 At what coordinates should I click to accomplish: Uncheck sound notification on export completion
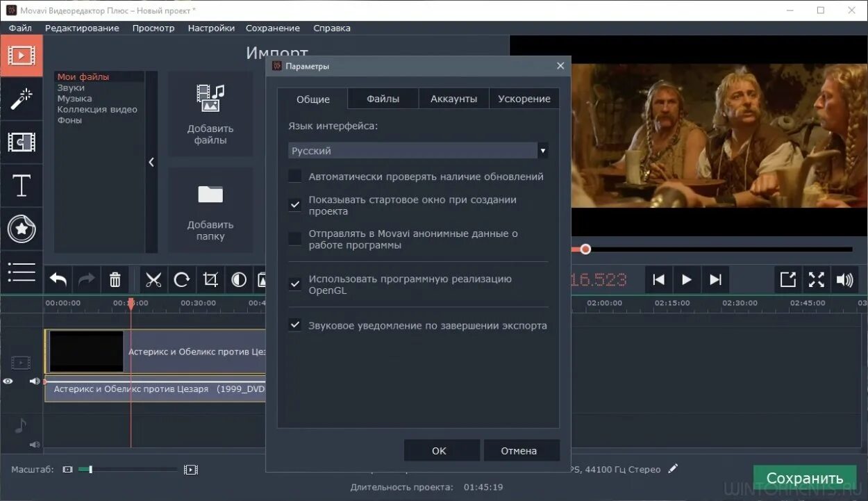tap(295, 325)
